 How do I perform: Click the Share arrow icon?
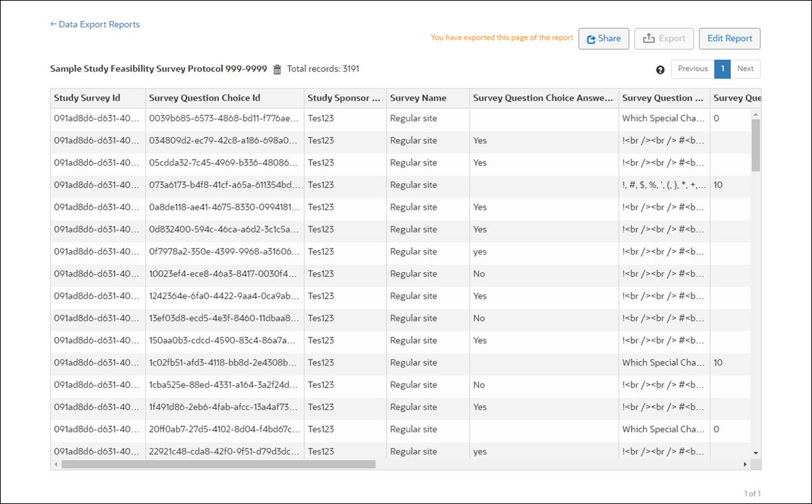[x=590, y=39]
